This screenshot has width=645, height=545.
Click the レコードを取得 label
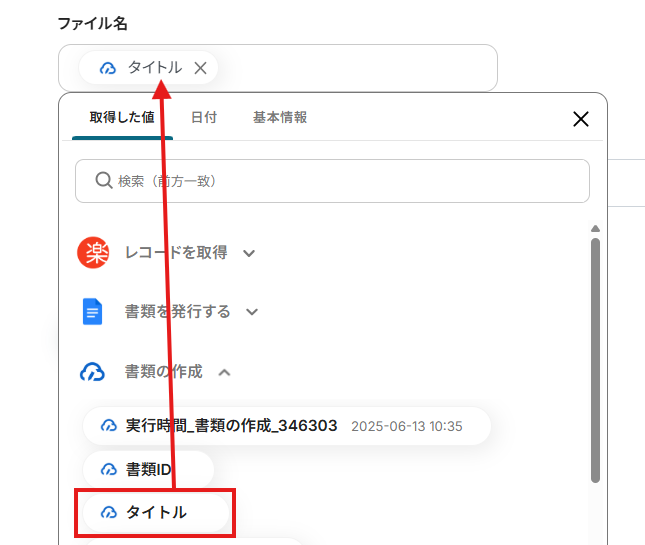click(x=176, y=253)
